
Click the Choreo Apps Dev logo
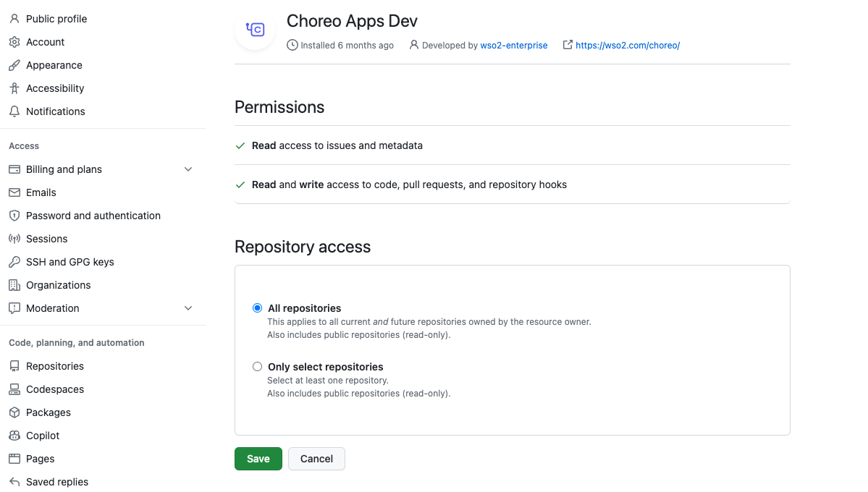pos(256,30)
